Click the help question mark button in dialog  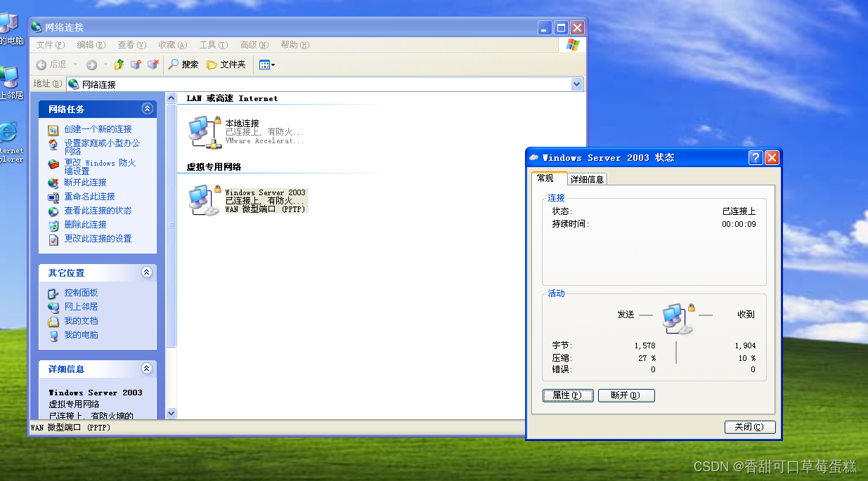tap(756, 157)
